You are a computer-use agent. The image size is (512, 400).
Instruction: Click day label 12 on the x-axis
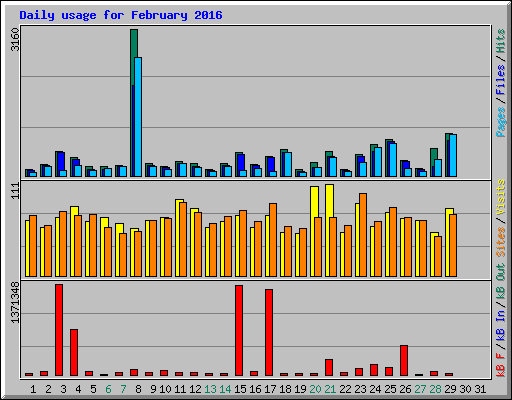pyautogui.click(x=195, y=389)
